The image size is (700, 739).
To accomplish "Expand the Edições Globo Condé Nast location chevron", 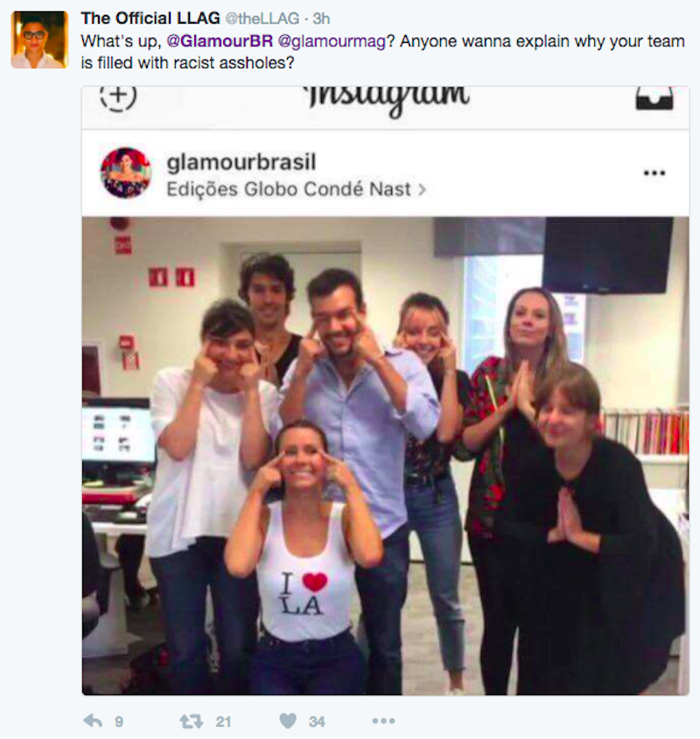I will [422, 190].
